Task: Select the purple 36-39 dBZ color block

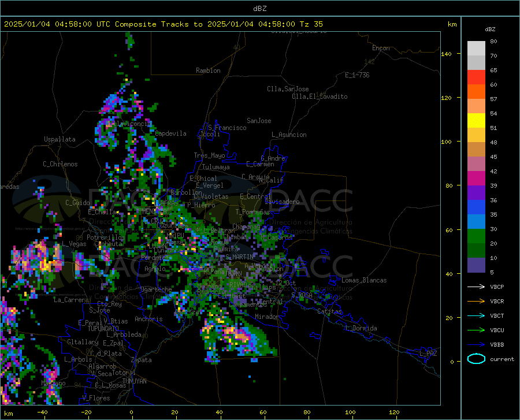Action: [x=476, y=193]
